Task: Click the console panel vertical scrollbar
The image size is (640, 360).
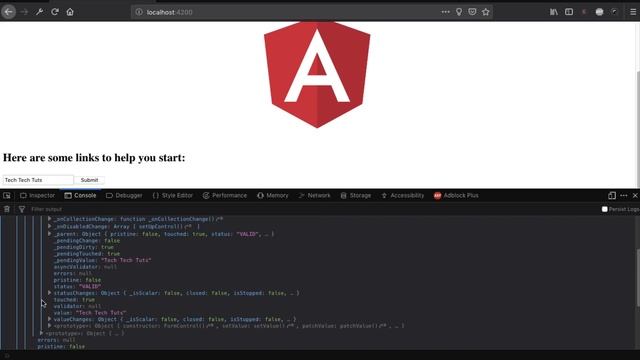Action: [638, 277]
